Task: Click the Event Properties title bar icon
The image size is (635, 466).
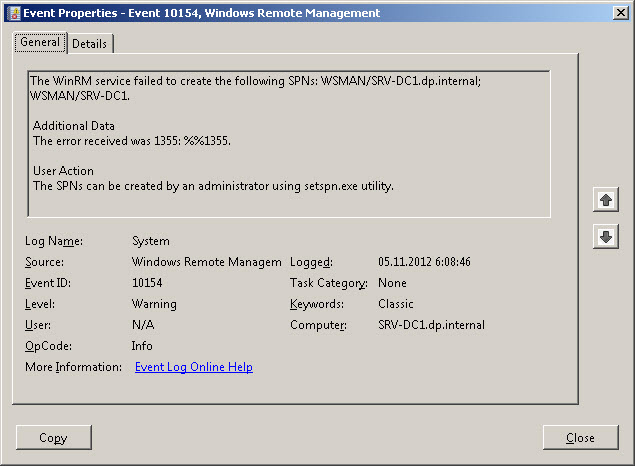Action: [x=12, y=12]
